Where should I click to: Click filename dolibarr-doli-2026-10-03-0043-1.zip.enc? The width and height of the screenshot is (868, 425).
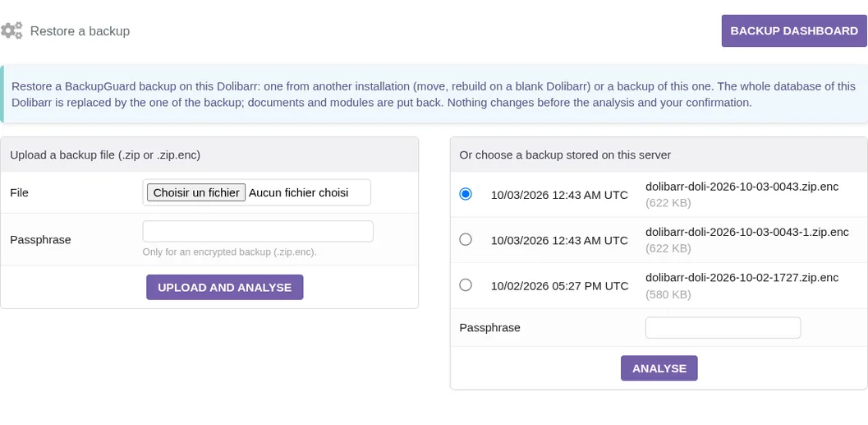coord(746,232)
